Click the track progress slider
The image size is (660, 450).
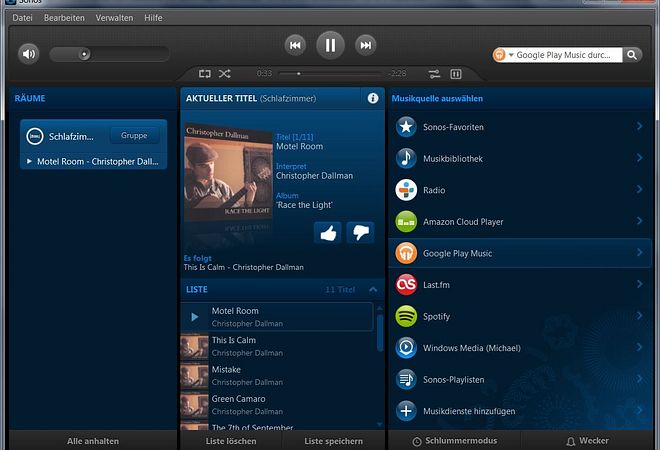(331, 74)
